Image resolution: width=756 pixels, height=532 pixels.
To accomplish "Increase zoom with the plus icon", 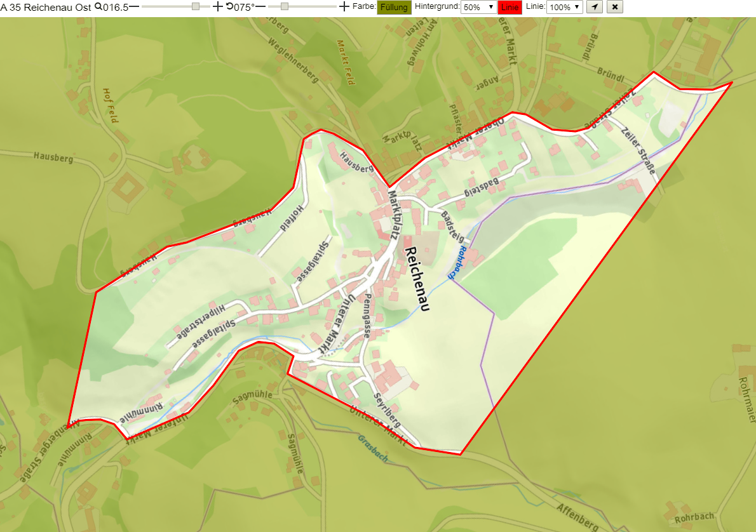I will pyautogui.click(x=218, y=7).
